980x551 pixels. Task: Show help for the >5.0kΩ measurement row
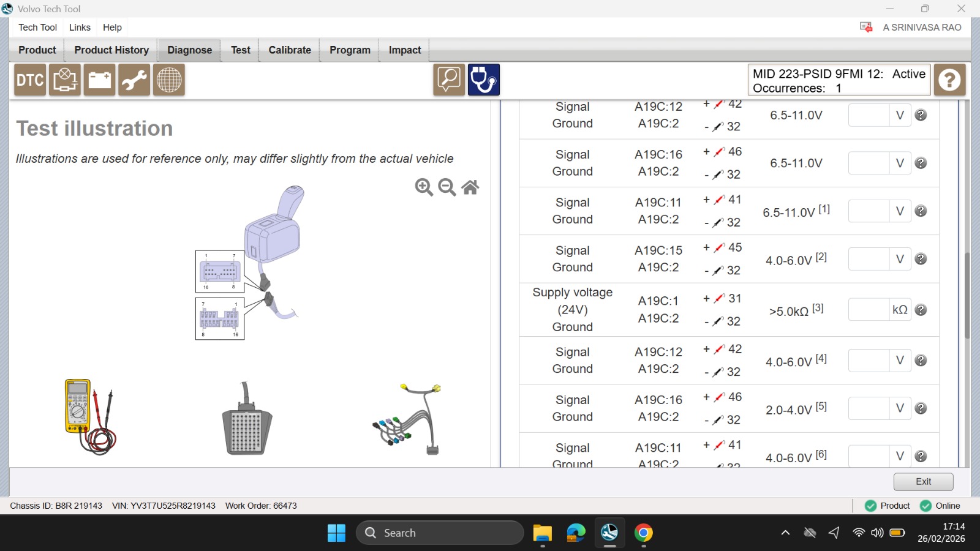[921, 310]
